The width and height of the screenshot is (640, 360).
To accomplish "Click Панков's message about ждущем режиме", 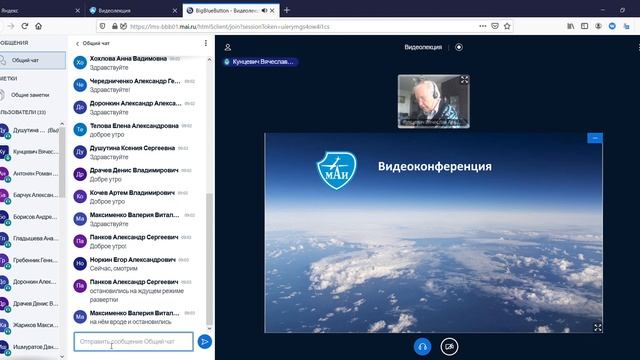I will tap(137, 295).
